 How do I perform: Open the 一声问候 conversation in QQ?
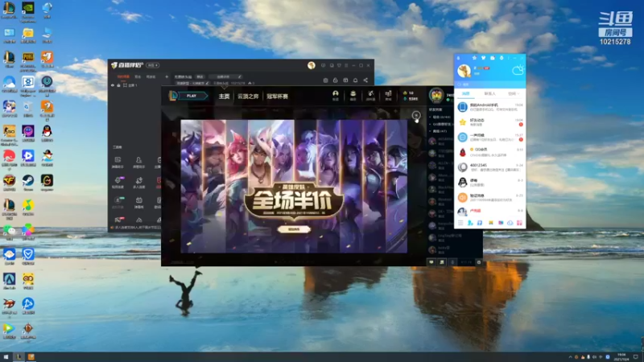tap(489, 137)
